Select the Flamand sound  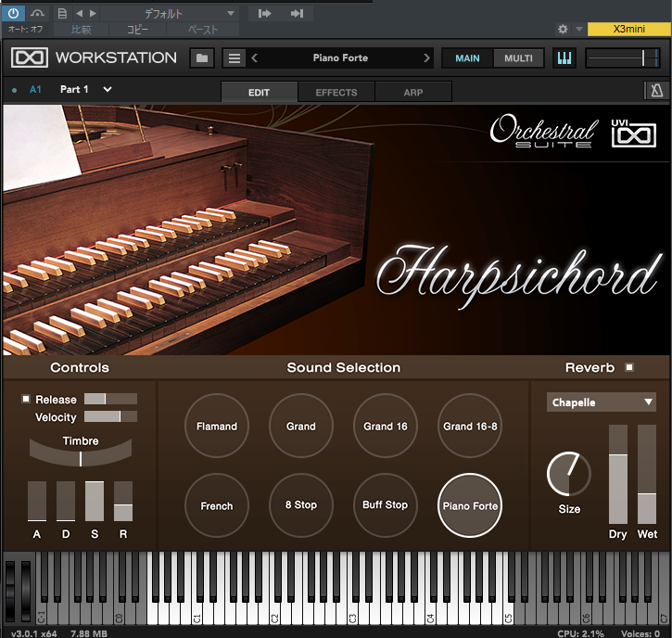tap(216, 426)
